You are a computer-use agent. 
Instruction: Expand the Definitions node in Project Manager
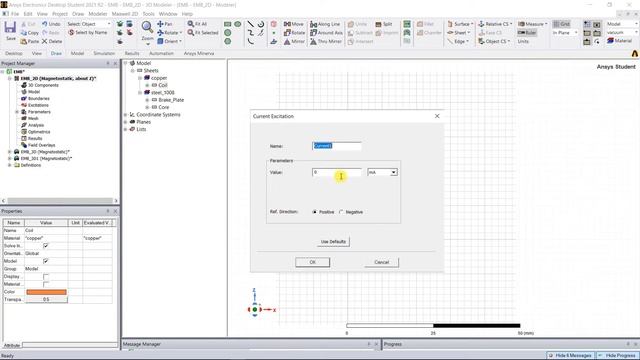[9, 165]
